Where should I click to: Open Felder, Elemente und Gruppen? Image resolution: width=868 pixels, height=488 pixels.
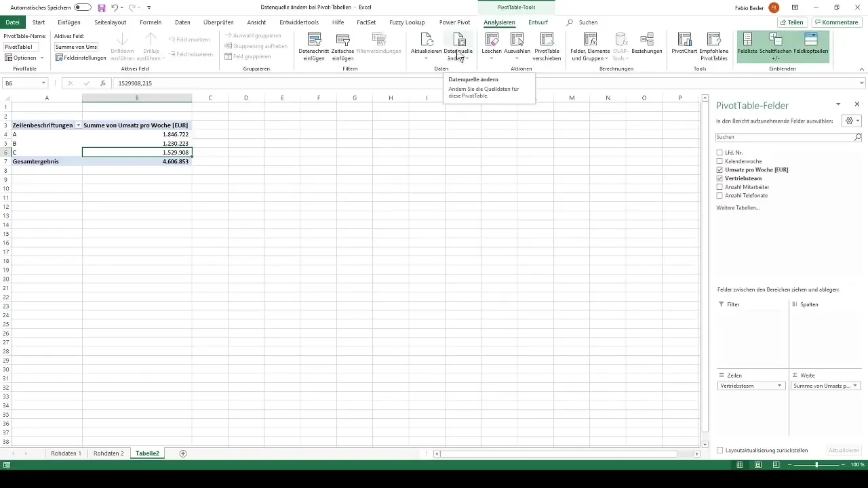590,47
